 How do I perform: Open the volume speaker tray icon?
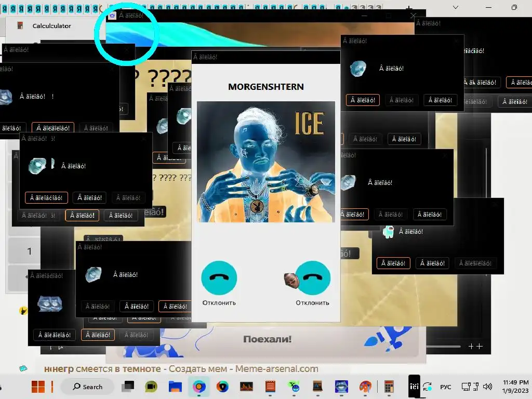487,387
